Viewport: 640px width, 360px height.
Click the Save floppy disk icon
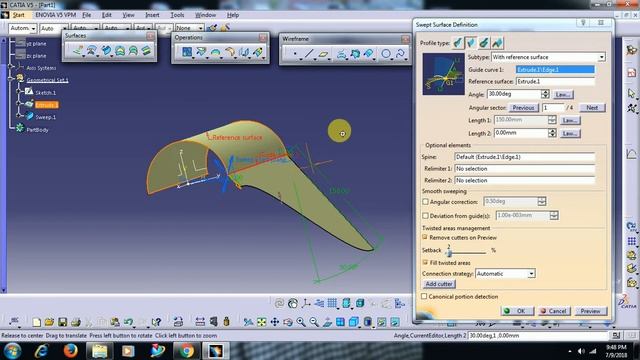coord(62,322)
